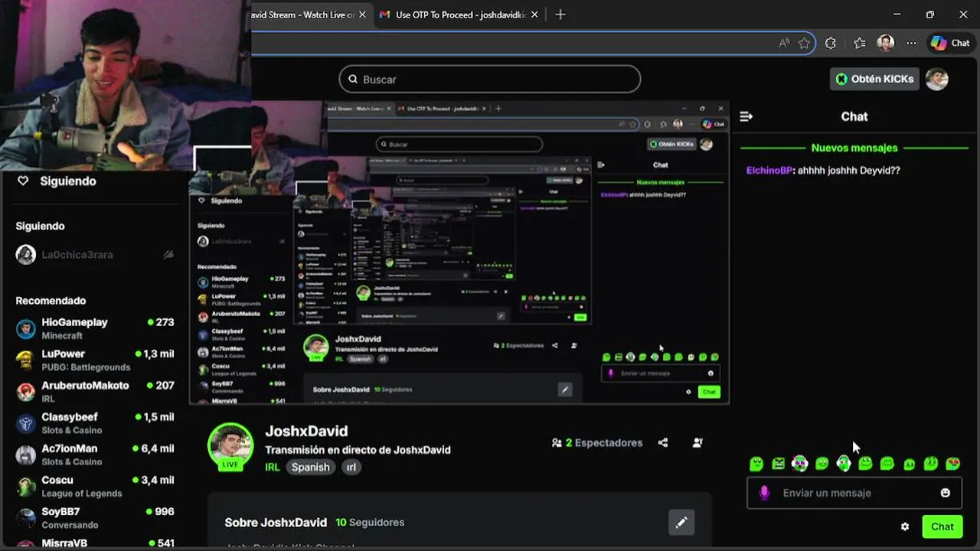Insert the heart-eyes green emote
The image size is (980, 551).
[953, 463]
